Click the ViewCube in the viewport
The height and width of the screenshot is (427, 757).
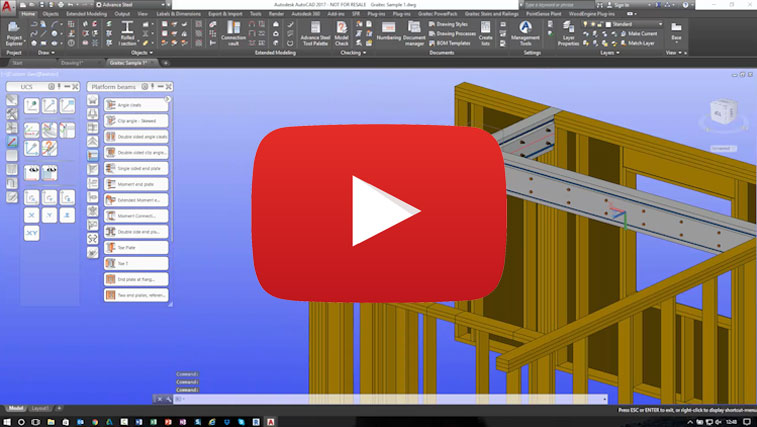(x=723, y=113)
